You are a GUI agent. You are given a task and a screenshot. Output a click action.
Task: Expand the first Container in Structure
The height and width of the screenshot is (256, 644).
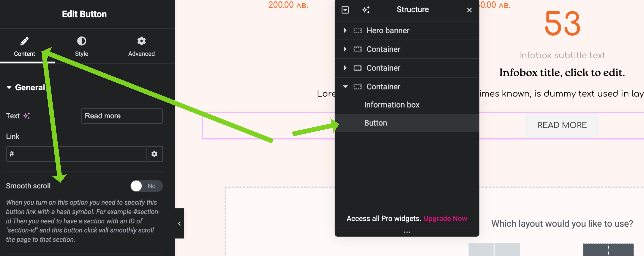pos(345,49)
